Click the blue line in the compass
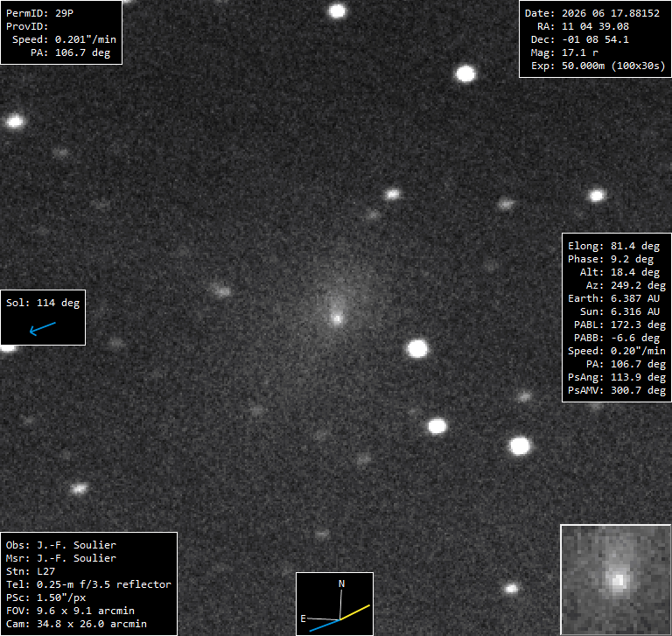Screen dimensions: 672x636 pos(325,626)
